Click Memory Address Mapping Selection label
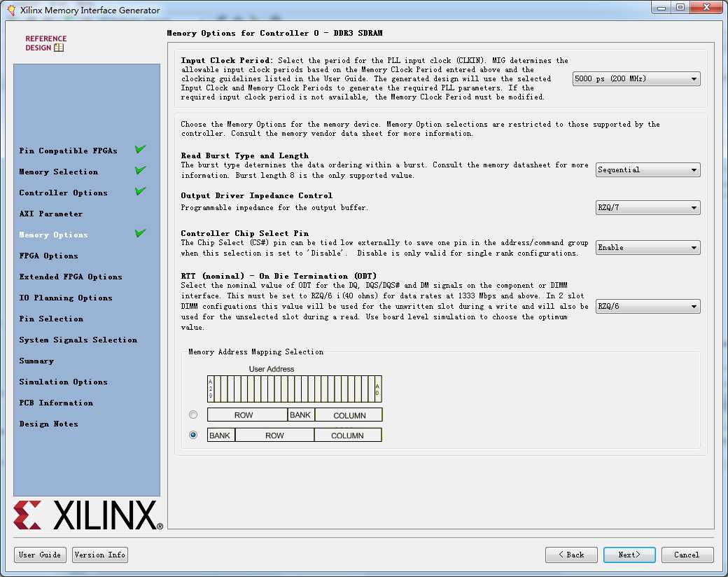 [x=255, y=352]
